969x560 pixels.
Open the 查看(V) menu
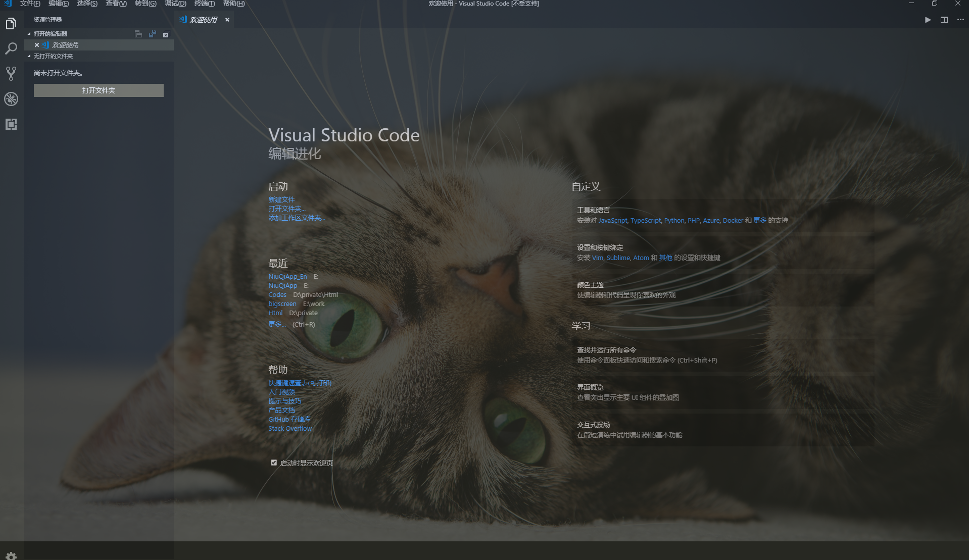(x=116, y=4)
